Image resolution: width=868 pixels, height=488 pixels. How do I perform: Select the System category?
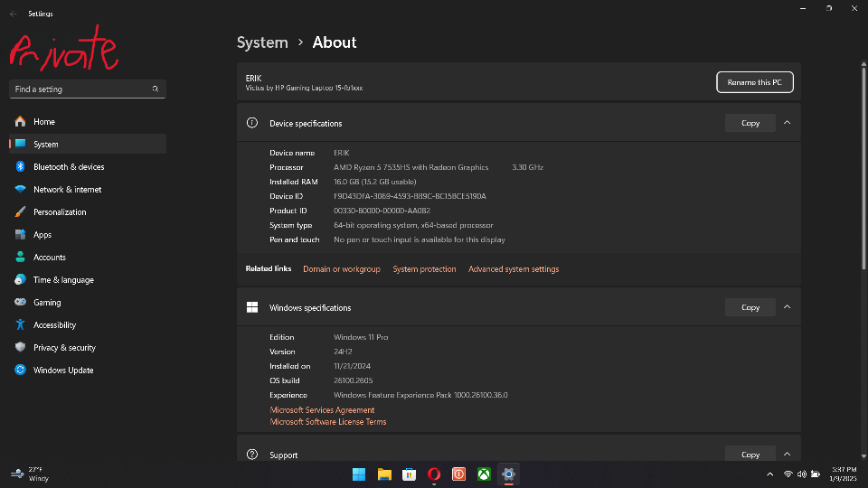click(x=88, y=144)
